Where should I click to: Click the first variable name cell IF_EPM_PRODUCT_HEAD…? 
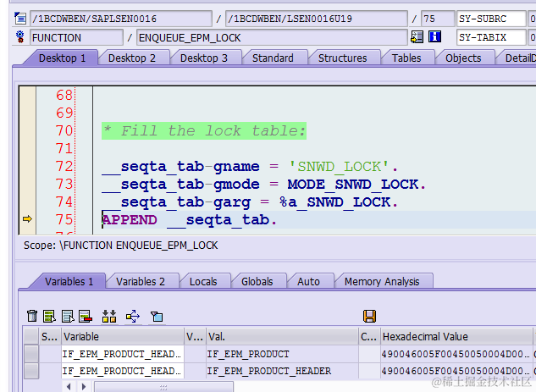coord(123,354)
